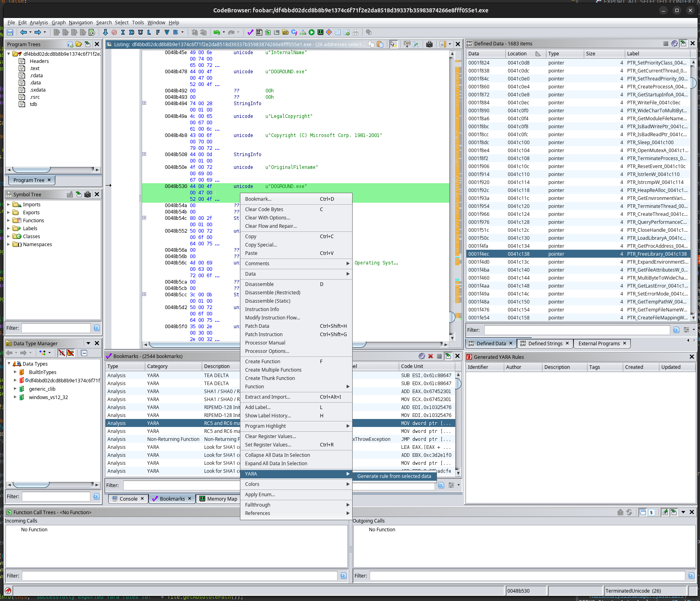Toggle the Bookmark (B) navigation icon

(175, 32)
